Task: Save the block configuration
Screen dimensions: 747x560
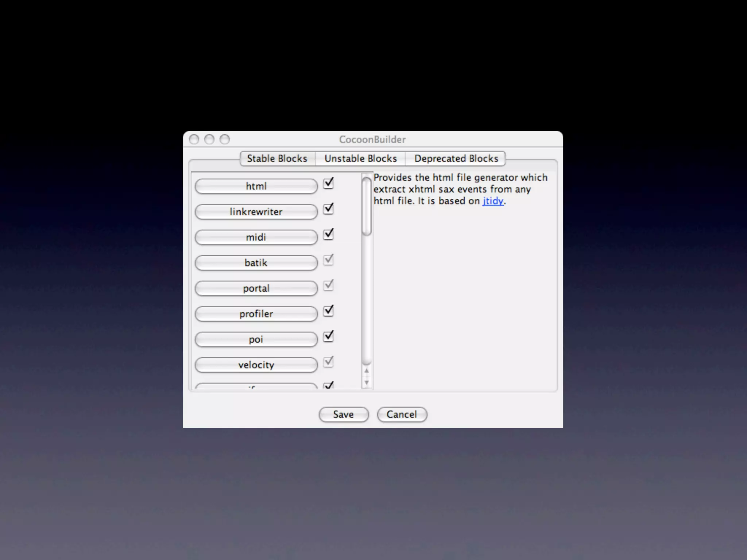Action: point(343,415)
